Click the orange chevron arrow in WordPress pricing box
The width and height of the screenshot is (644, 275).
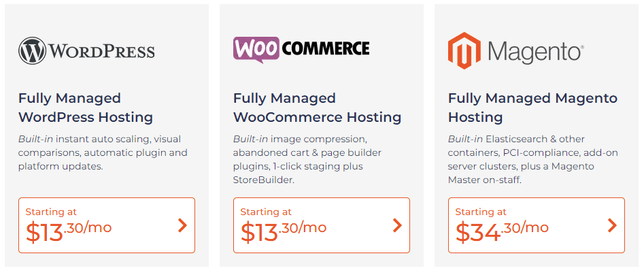pyautogui.click(x=182, y=225)
